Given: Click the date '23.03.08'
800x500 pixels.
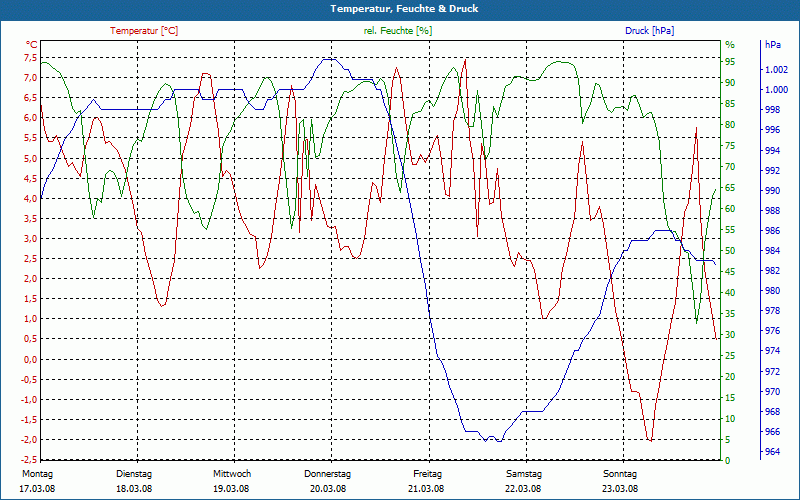Looking at the screenshot, I should (x=620, y=489).
